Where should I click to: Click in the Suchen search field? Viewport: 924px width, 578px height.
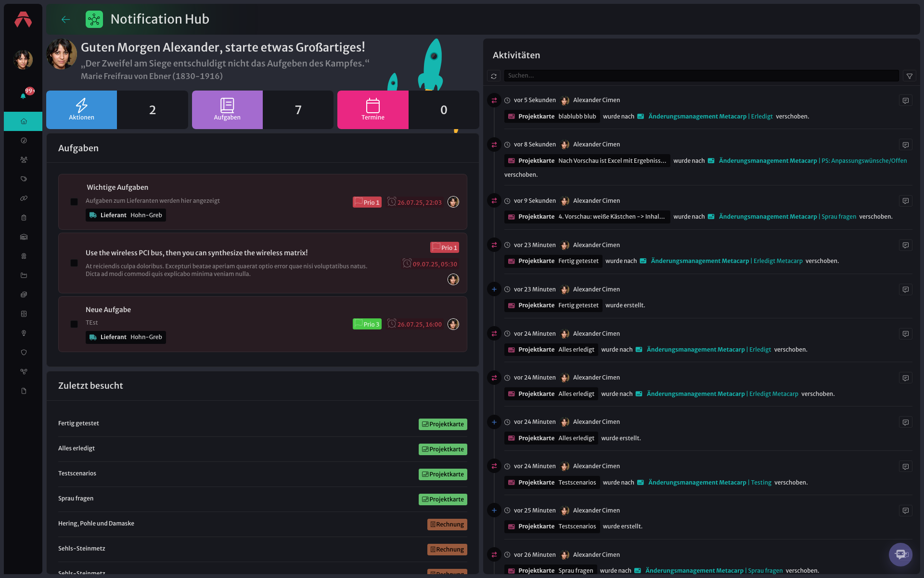tap(701, 76)
